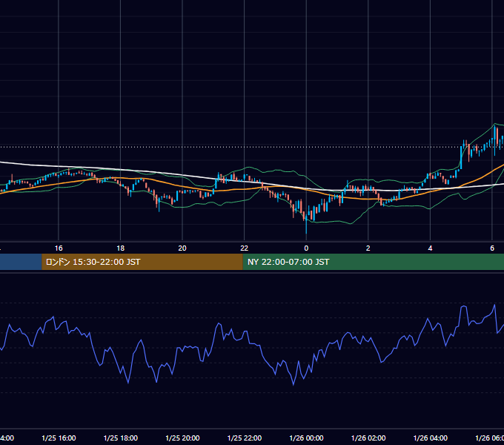
Task: Click the 16 hour label on price chart axis
Action: (x=59, y=248)
